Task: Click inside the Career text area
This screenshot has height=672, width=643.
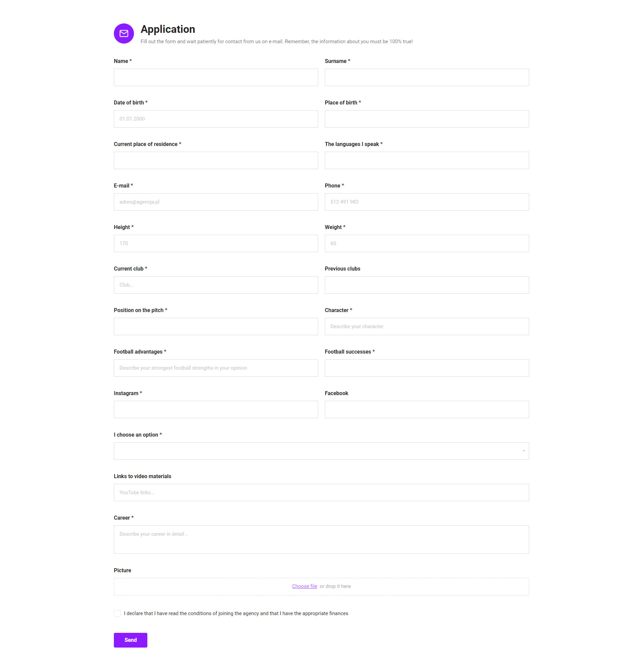Action: pos(321,540)
